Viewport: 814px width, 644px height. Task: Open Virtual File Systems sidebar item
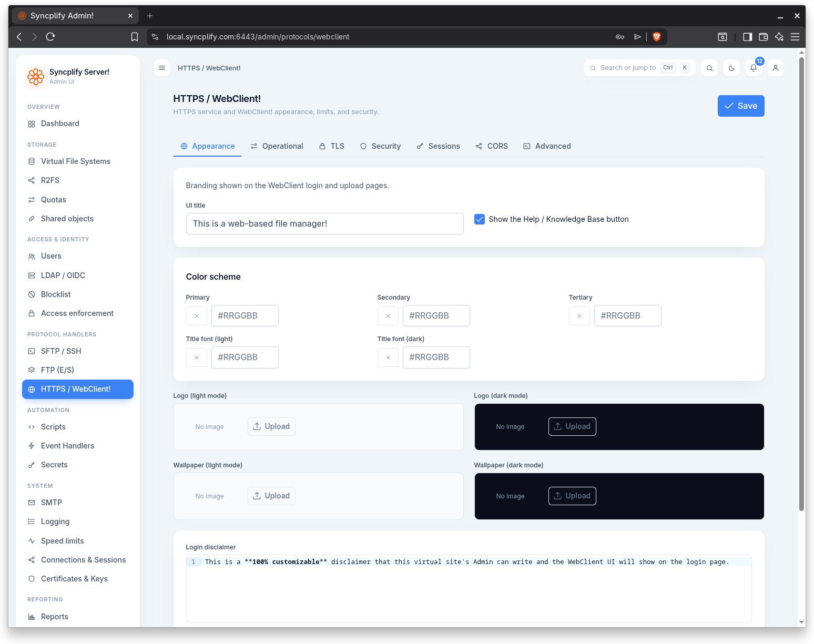click(78, 161)
